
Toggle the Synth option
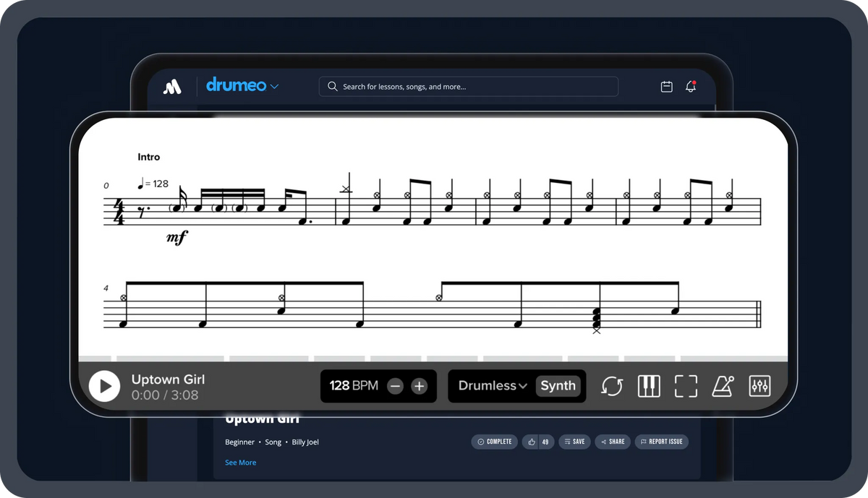point(558,385)
